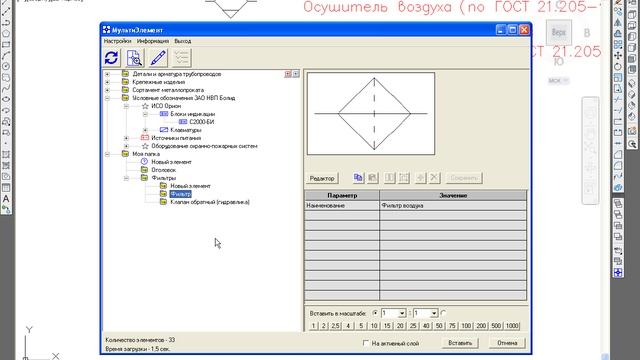Select the text tool A in AutoCAD toolbar
The height and width of the screenshot is (360, 640).
[6, 199]
